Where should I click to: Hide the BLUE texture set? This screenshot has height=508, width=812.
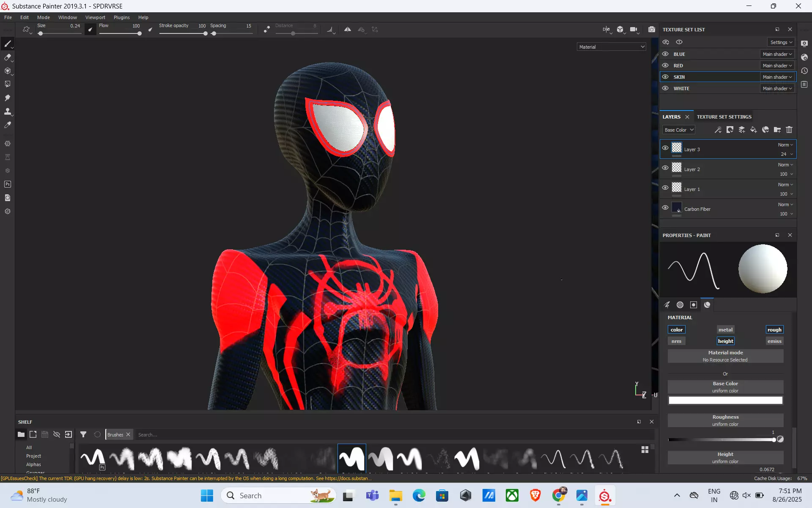(x=665, y=54)
